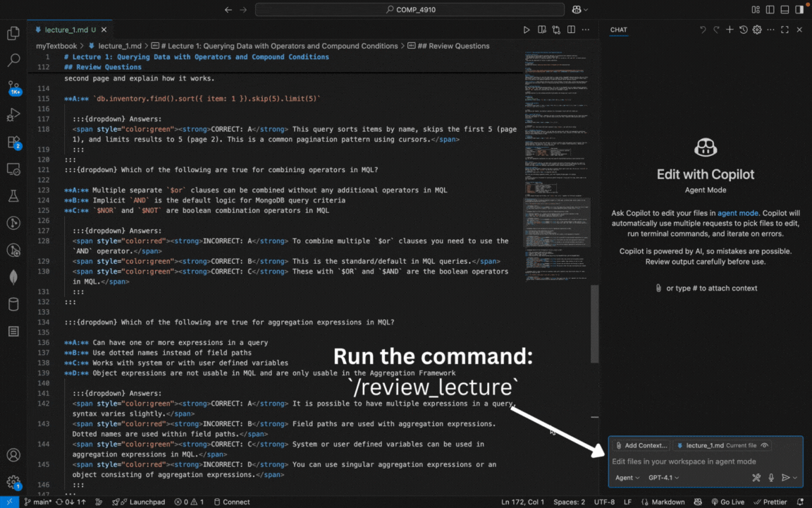
Task: Open the chat settings gear icon
Action: pos(756,30)
